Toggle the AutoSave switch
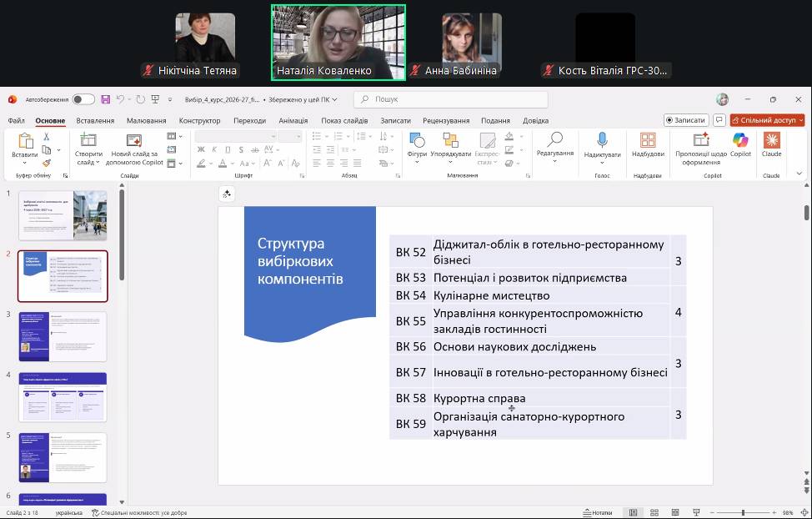 (83, 99)
